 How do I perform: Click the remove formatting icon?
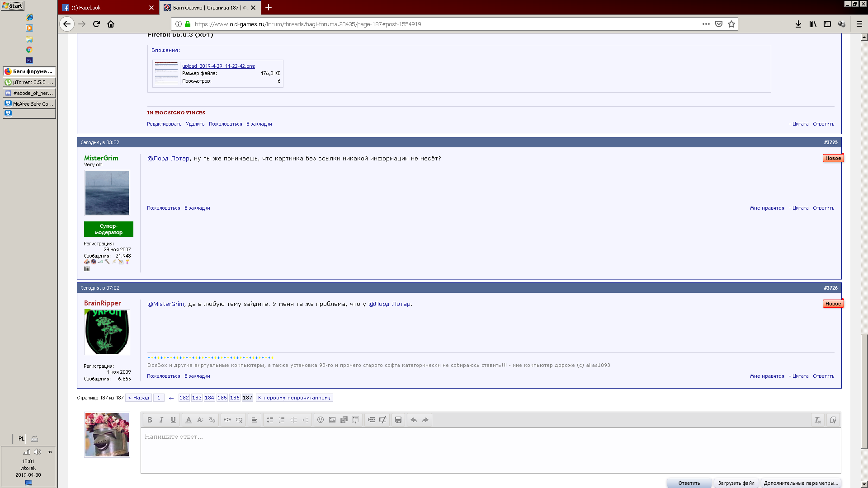coord(818,420)
